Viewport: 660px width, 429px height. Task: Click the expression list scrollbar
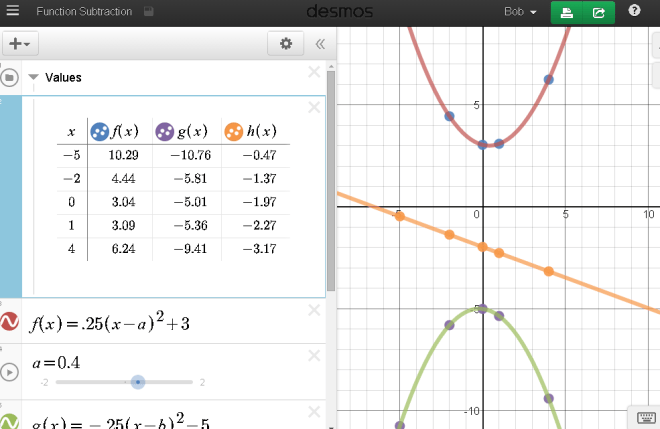pos(331,181)
